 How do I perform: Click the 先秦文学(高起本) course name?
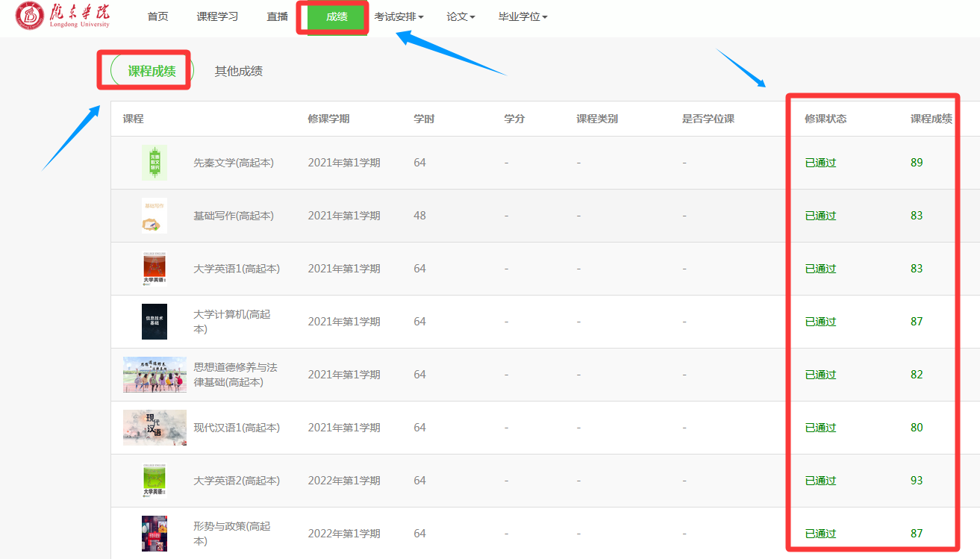click(234, 163)
